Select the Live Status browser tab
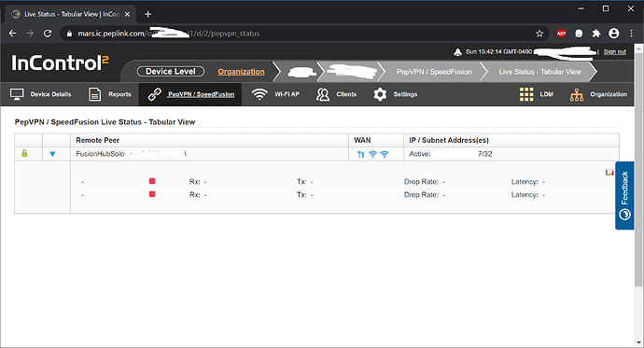This screenshot has height=348, width=644. coord(71,14)
